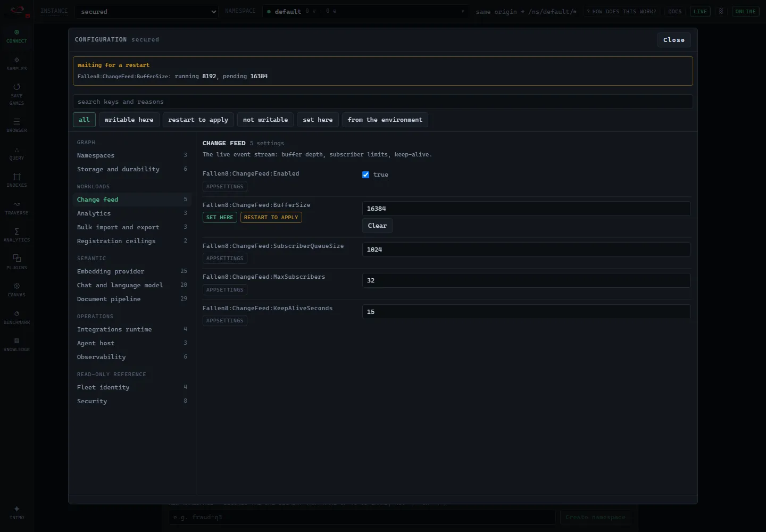Open the Intro sidebar icon
The width and height of the screenshot is (766, 532).
16,513
